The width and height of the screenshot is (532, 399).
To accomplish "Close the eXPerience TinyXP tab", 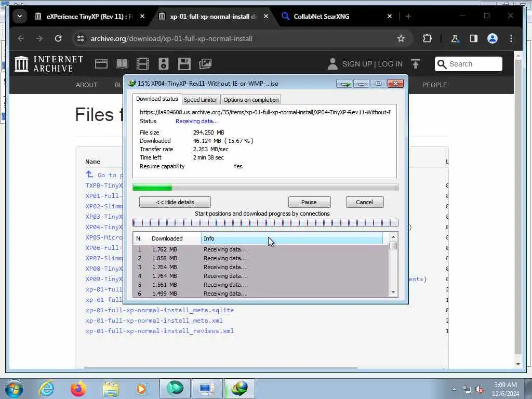I will (142, 16).
